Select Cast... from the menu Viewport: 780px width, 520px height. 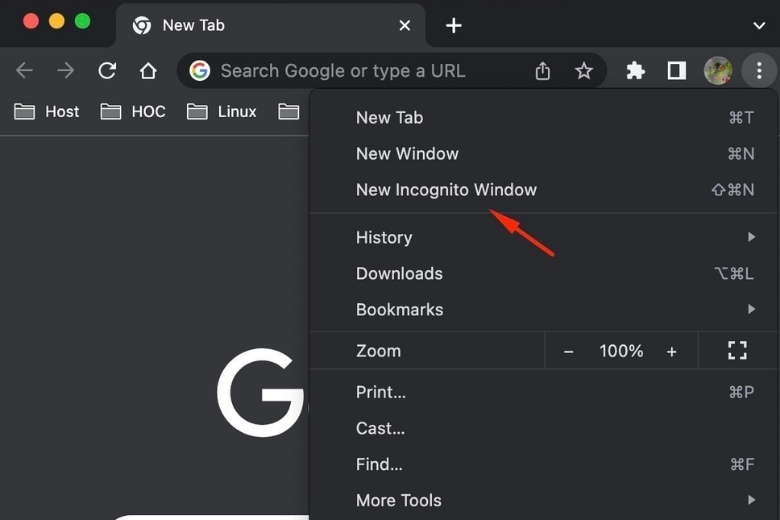click(x=543, y=428)
